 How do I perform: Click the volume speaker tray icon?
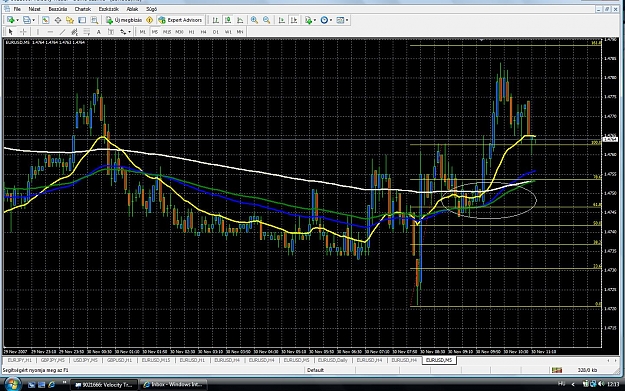(x=601, y=384)
